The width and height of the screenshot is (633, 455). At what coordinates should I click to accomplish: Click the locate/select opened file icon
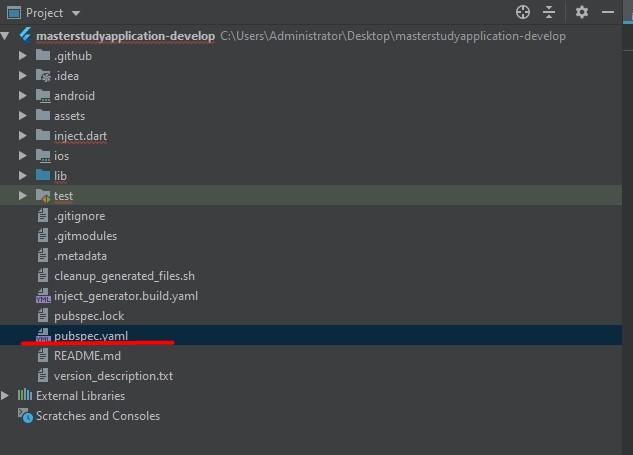[x=522, y=13]
